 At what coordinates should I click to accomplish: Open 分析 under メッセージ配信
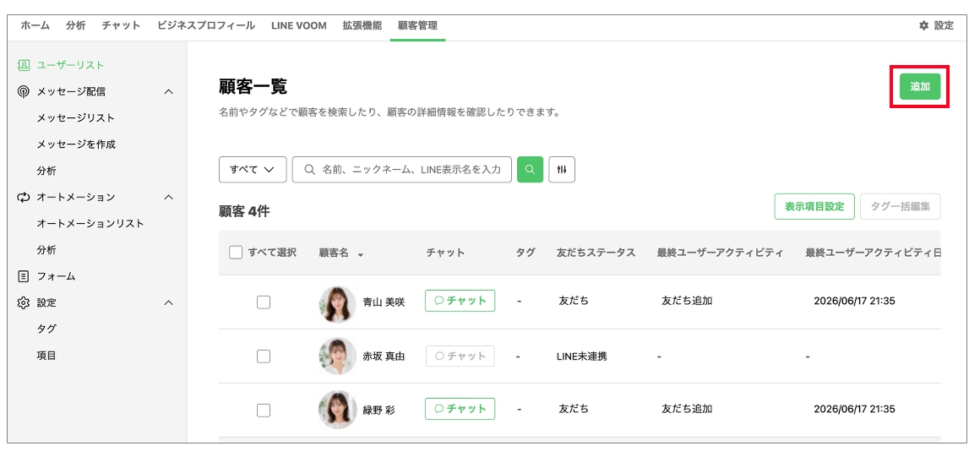click(46, 171)
